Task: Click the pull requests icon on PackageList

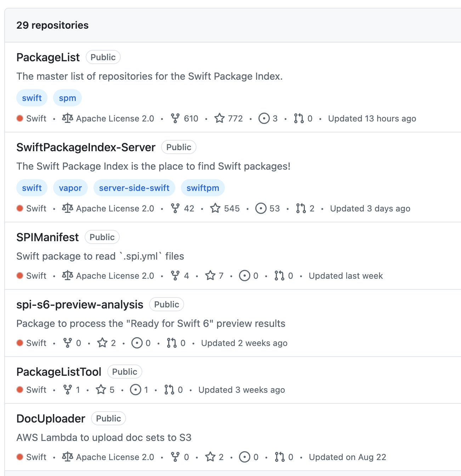Action: coord(298,118)
